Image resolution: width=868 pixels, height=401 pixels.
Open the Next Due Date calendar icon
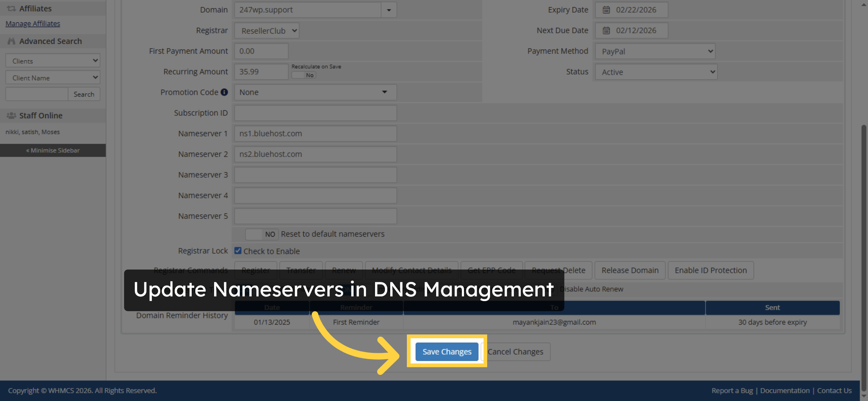[607, 30]
